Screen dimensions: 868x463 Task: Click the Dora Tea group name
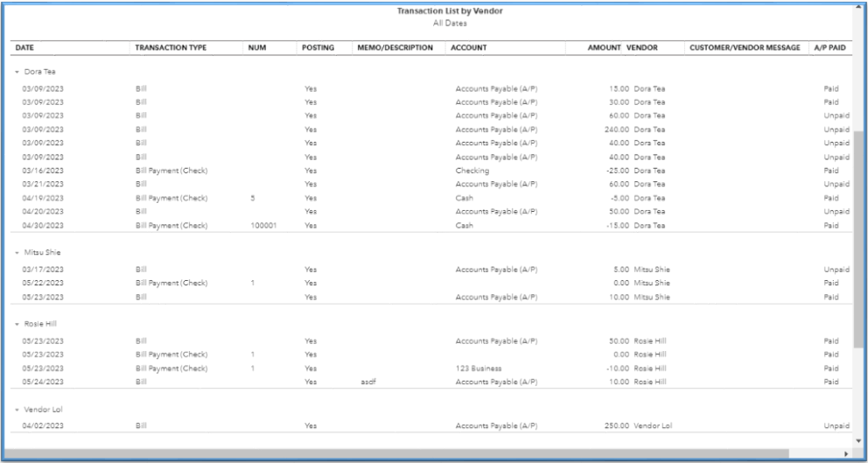(x=40, y=72)
